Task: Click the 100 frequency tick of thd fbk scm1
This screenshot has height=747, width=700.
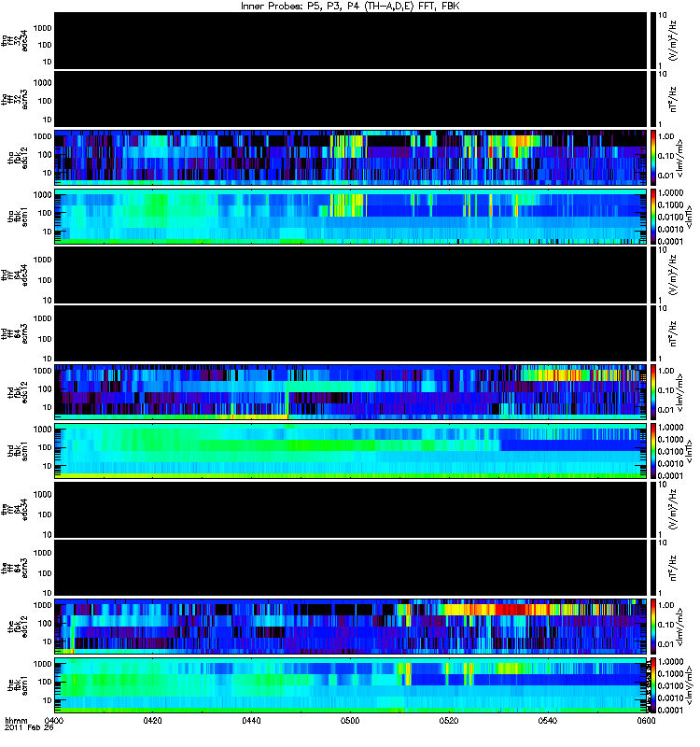Action: coord(44,447)
